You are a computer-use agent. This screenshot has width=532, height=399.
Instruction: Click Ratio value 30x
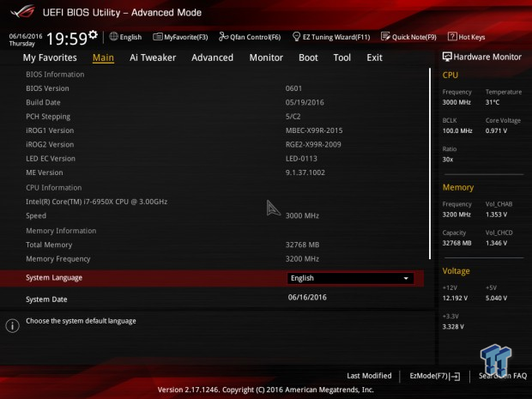(448, 159)
